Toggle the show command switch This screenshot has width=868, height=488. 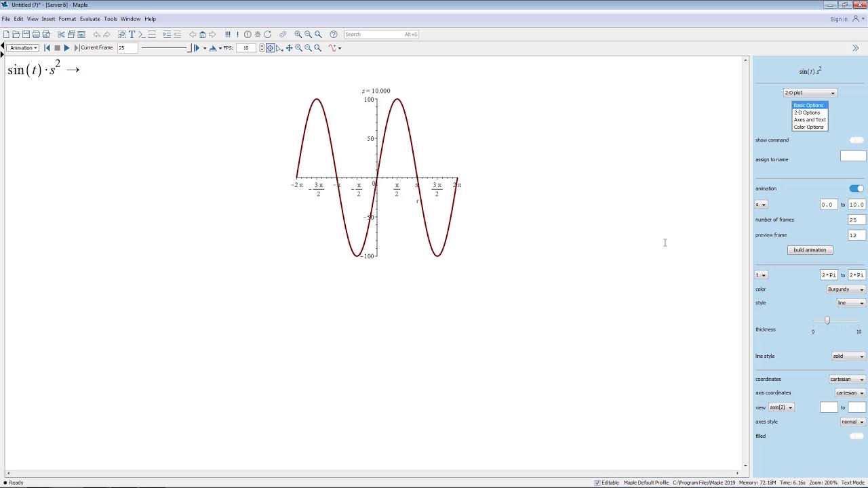[x=856, y=140]
